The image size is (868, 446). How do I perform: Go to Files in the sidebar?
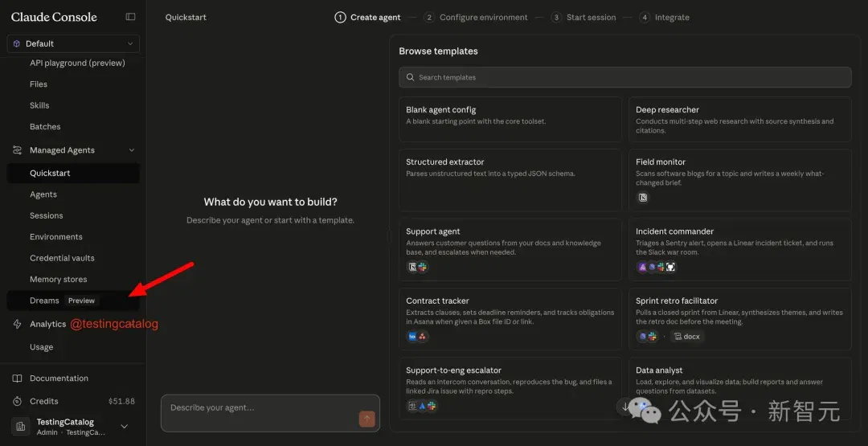[x=39, y=84]
